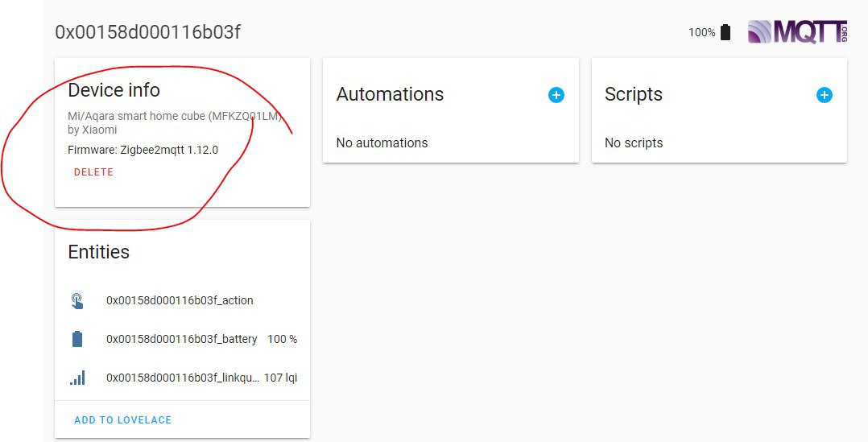This screenshot has height=442, width=868.
Task: Click the MQTT logo
Action: pos(797,32)
